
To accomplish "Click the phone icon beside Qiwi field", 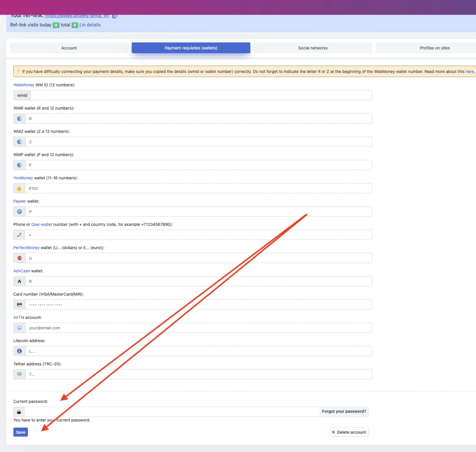I will tap(19, 235).
